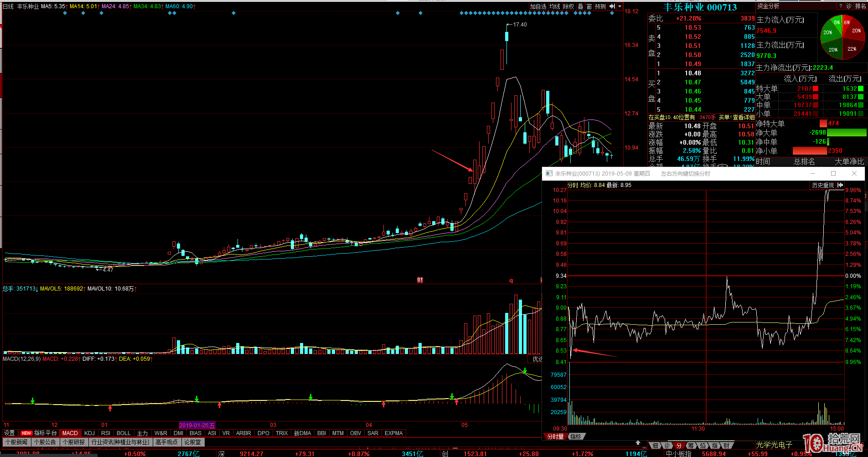Click the help question mark in 资金分析

[x=841, y=6]
